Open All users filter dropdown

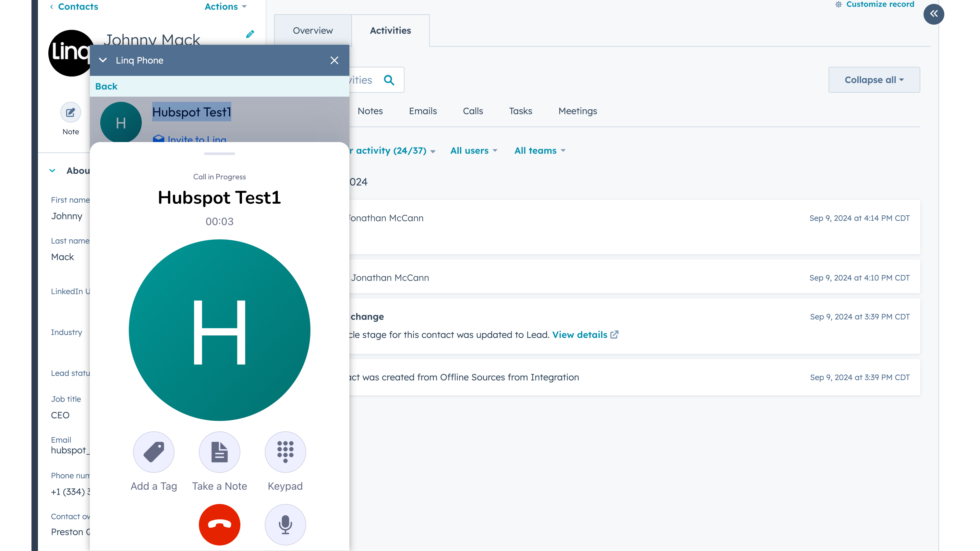[x=474, y=150]
